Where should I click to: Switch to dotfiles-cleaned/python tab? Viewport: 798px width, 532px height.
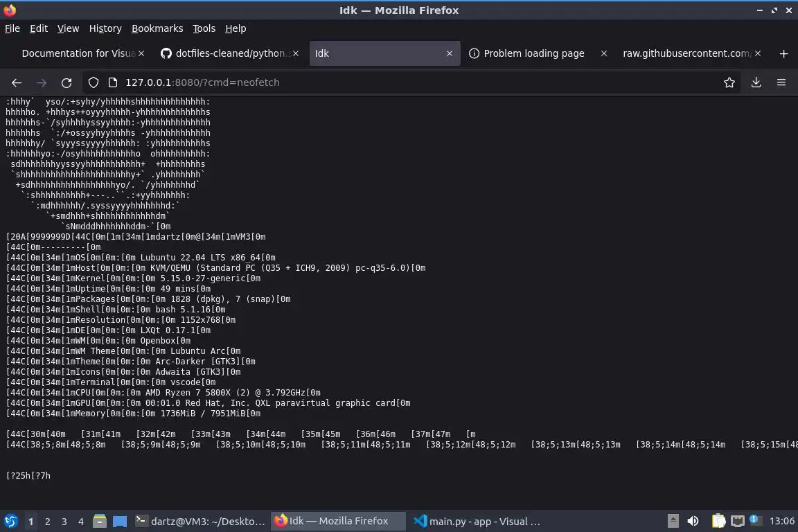point(230,53)
